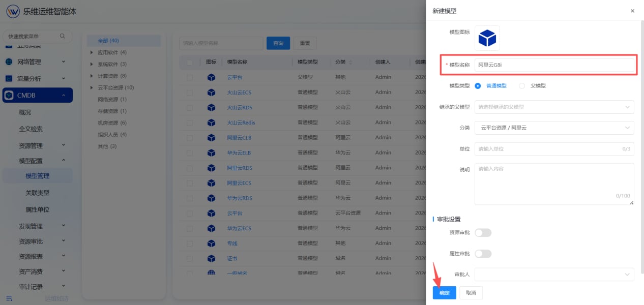
Task: Collapse the CMDB menu chevron
Action: pyautogui.click(x=64, y=95)
